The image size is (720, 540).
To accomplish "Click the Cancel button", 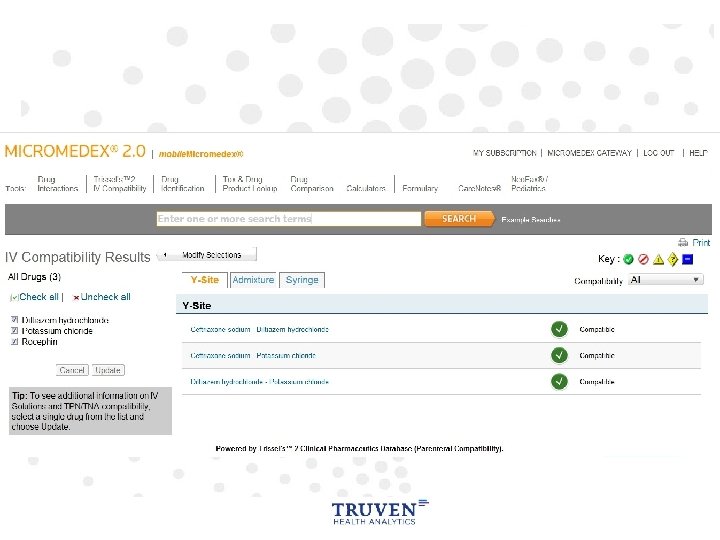I will (x=72, y=370).
